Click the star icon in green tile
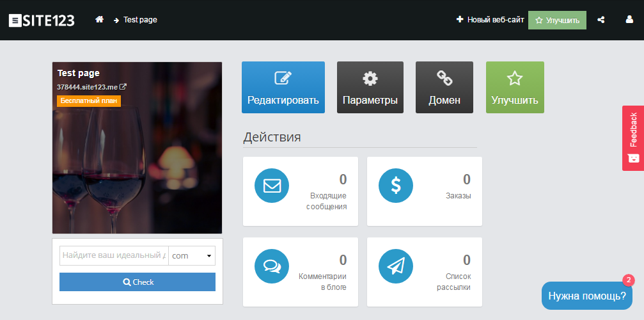 tap(515, 78)
